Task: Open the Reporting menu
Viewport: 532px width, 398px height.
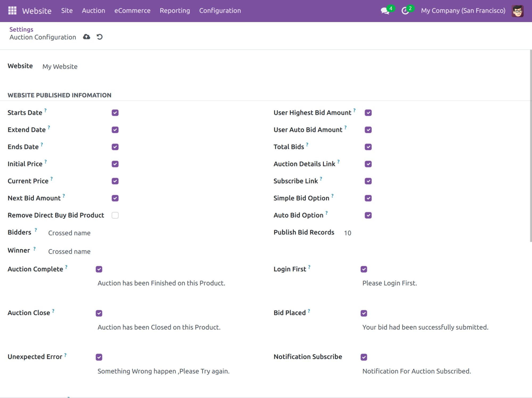Action: tap(175, 11)
